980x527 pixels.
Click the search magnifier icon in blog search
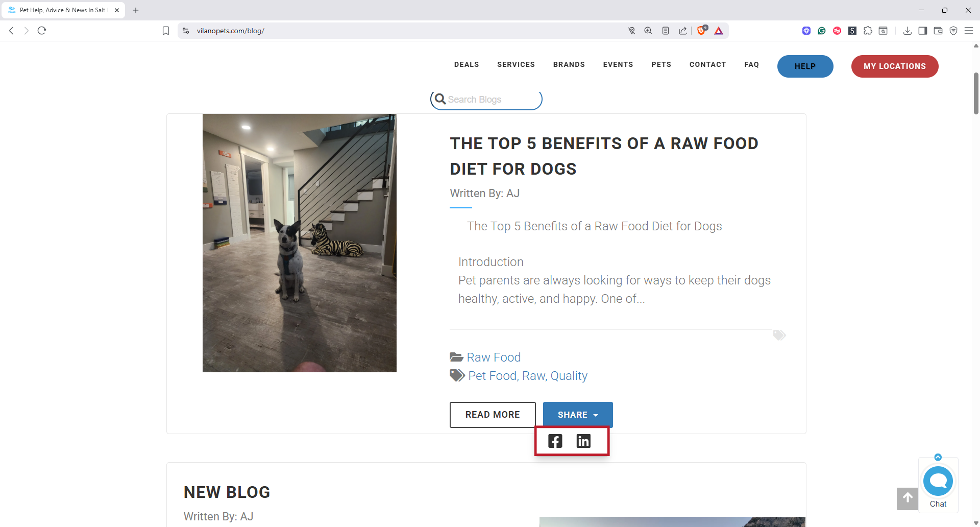click(440, 99)
